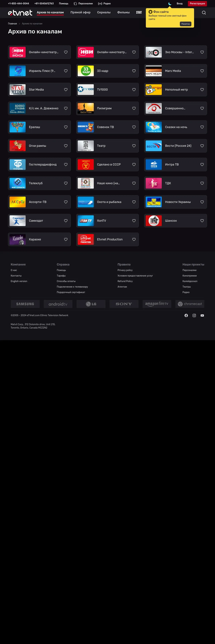
Task: Open English version footer link
Action: tap(19, 281)
